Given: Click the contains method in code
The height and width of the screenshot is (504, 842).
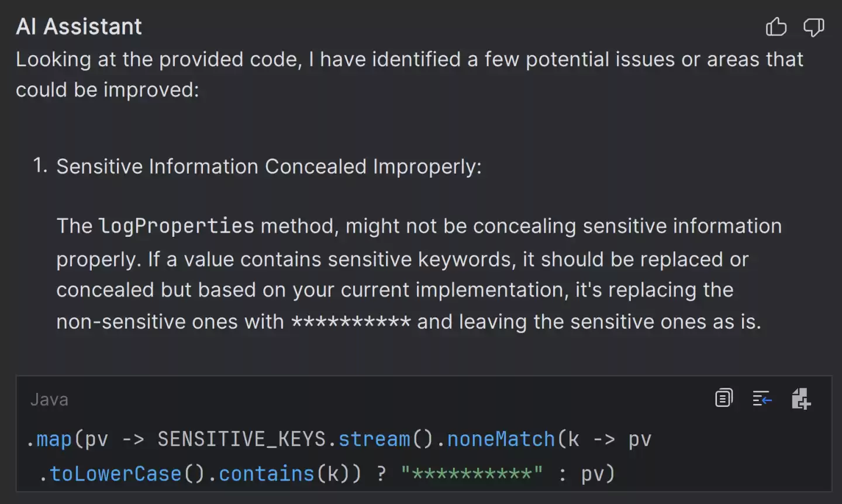Looking at the screenshot, I should [266, 474].
